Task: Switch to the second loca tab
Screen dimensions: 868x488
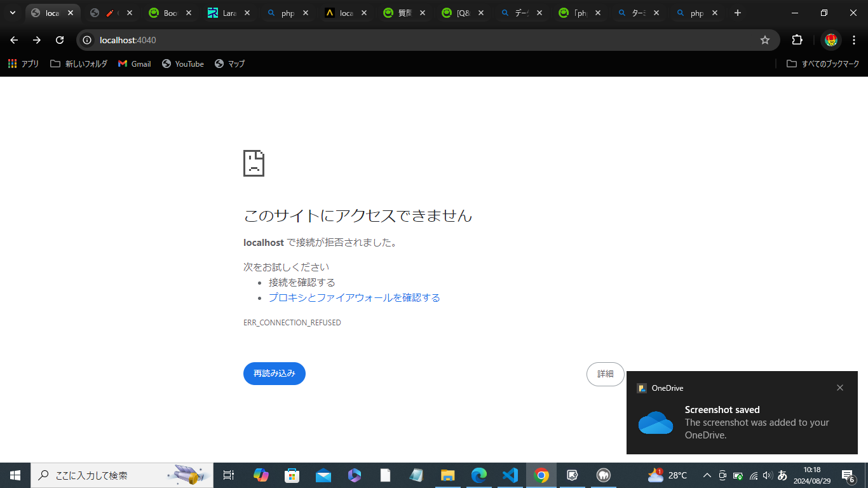Action: 346,13
